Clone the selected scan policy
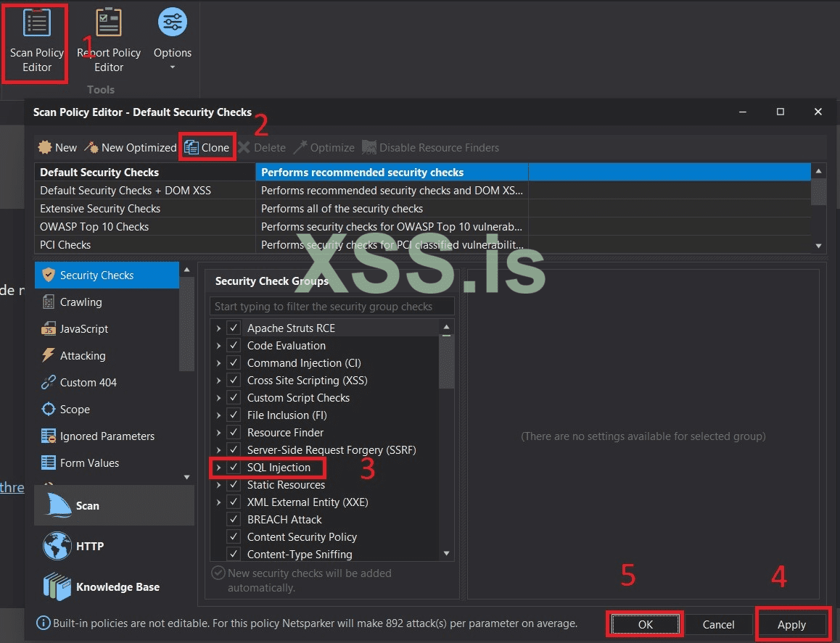This screenshot has height=643, width=840. pyautogui.click(x=207, y=147)
